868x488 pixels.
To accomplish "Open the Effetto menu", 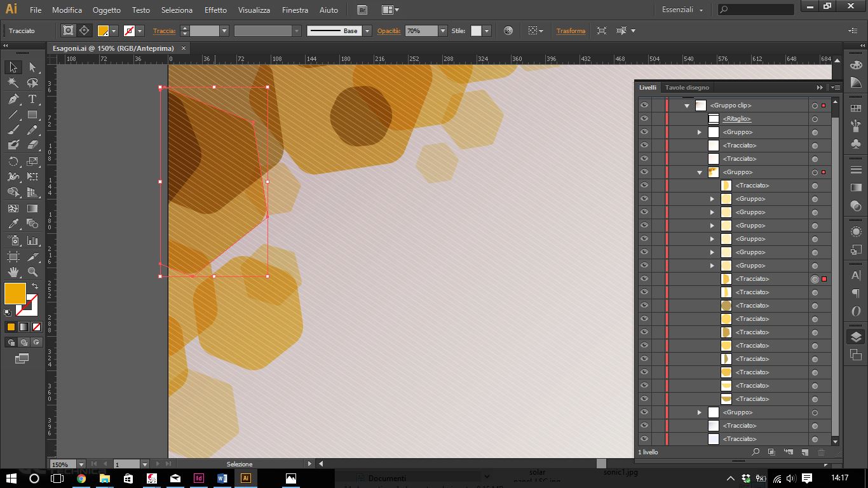I will tap(215, 10).
